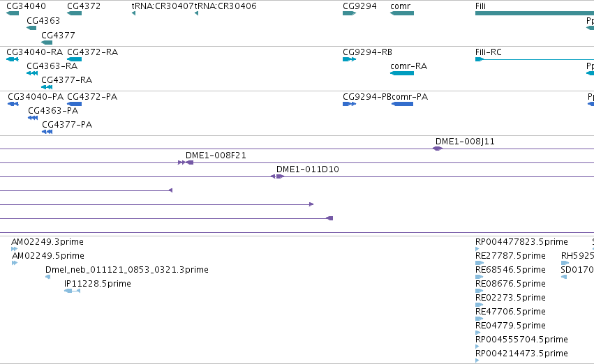Click the CG9294 gene arrow
This screenshot has width=594, height=364.
[349, 13]
